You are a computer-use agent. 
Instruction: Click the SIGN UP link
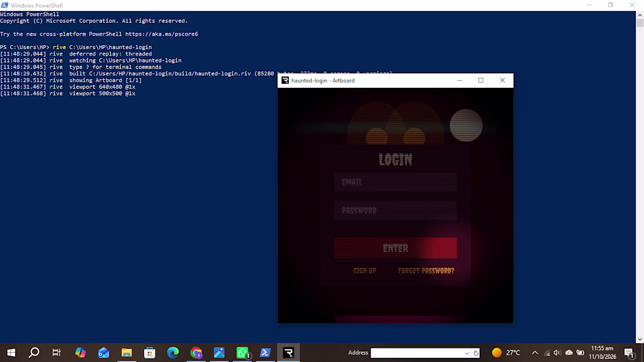pyautogui.click(x=365, y=271)
